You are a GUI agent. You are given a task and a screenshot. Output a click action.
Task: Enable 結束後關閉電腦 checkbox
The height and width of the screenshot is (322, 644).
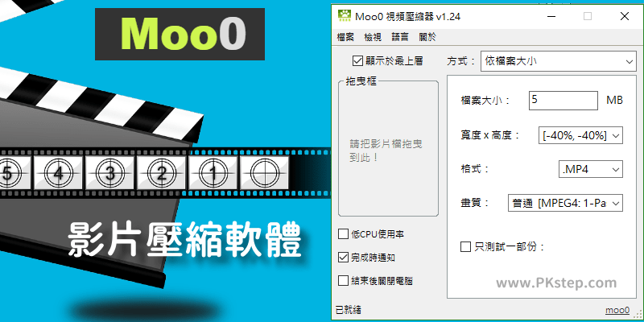pos(343,281)
